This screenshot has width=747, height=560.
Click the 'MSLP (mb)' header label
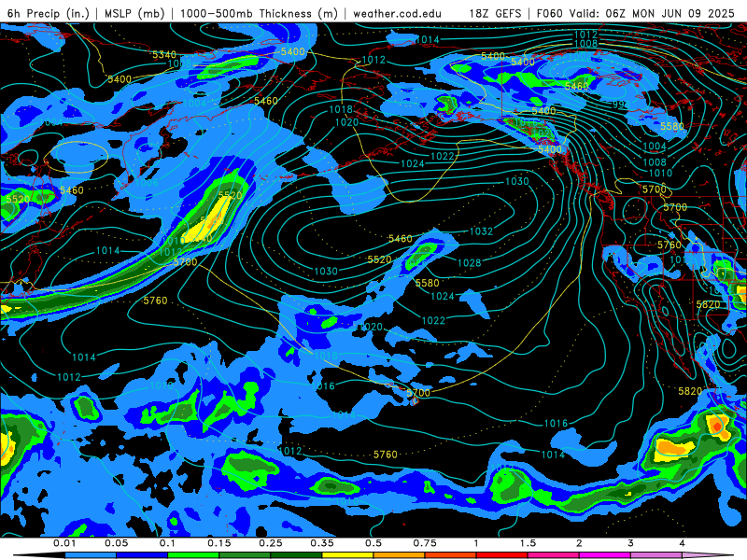(x=134, y=13)
